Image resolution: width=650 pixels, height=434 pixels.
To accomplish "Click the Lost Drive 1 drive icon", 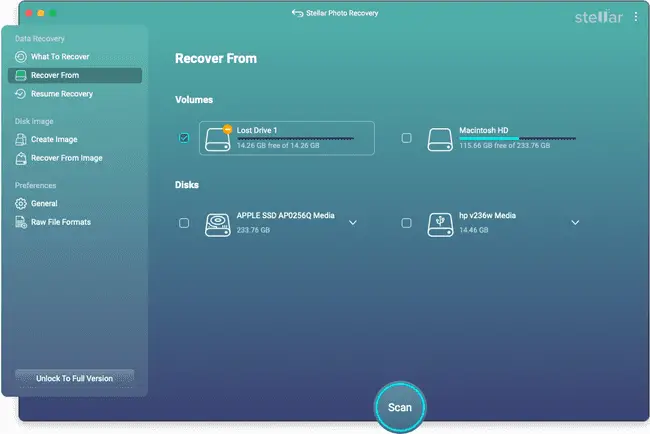I will [218, 139].
